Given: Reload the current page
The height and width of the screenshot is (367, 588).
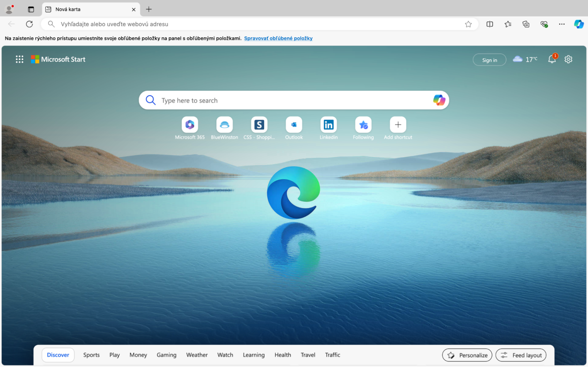Looking at the screenshot, I should 29,24.
